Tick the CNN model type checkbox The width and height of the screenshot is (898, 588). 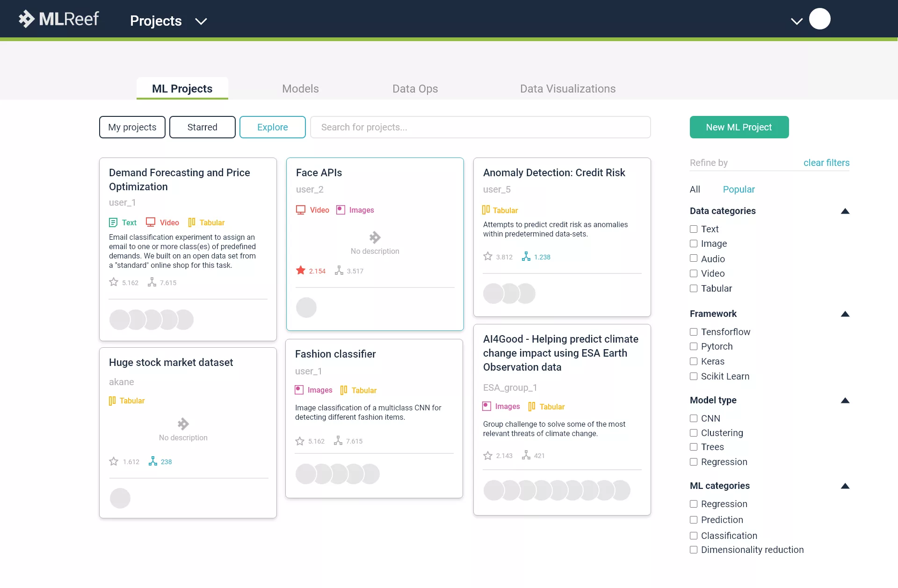[694, 418]
